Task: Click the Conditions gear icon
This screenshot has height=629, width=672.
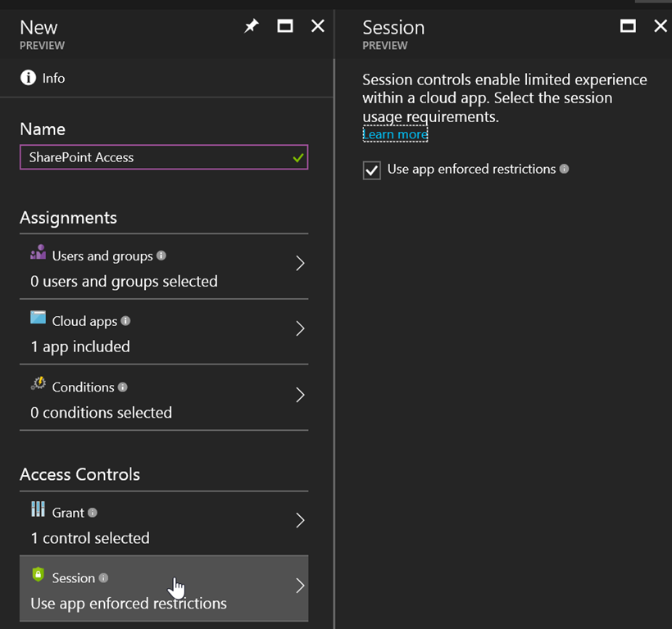Action: tap(38, 384)
